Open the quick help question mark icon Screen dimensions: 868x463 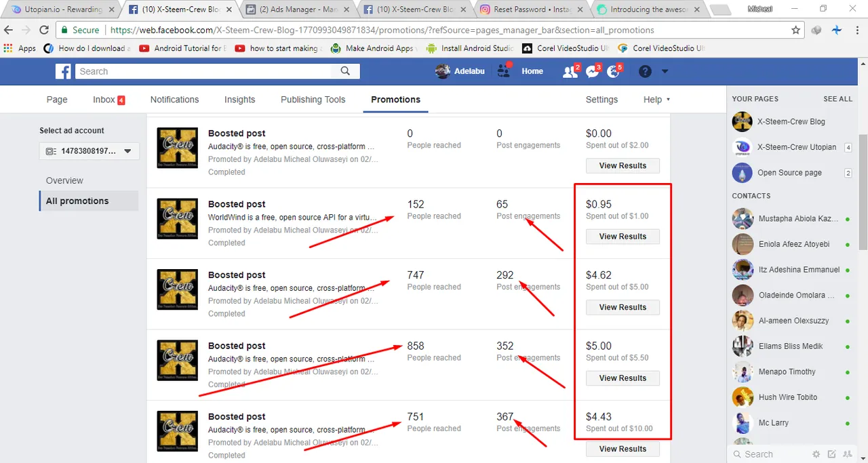pyautogui.click(x=645, y=71)
